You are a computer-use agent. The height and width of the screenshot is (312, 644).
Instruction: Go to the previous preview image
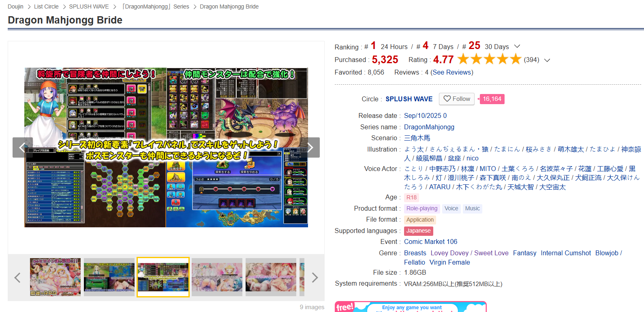coord(23,147)
